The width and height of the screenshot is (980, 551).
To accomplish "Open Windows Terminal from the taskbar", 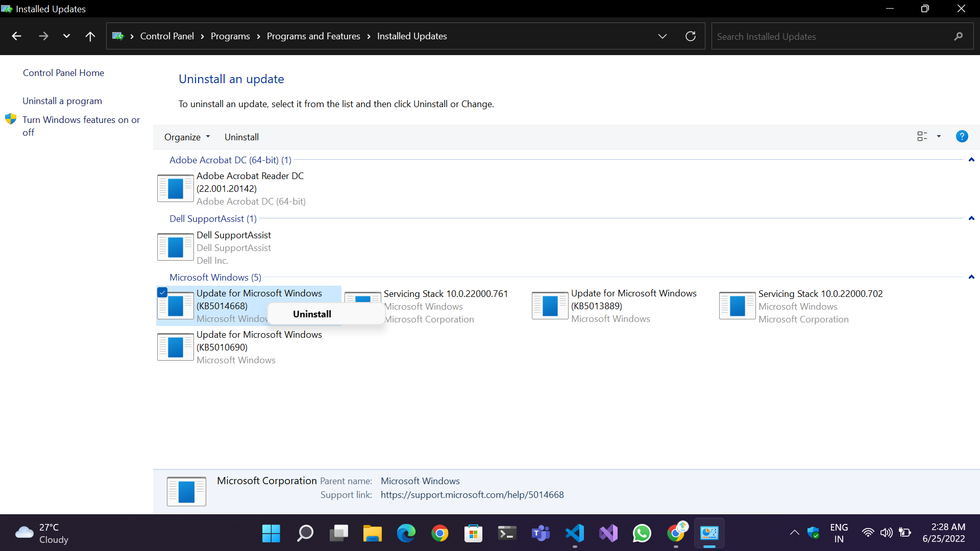I will click(507, 534).
